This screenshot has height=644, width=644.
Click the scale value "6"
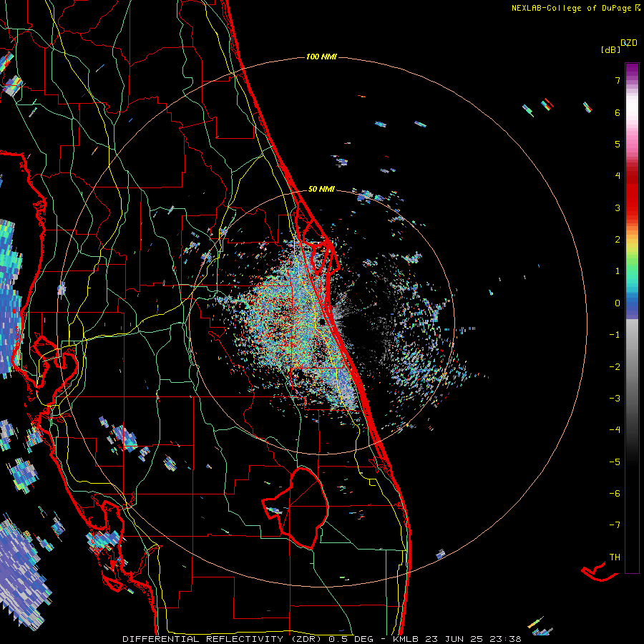click(x=618, y=112)
